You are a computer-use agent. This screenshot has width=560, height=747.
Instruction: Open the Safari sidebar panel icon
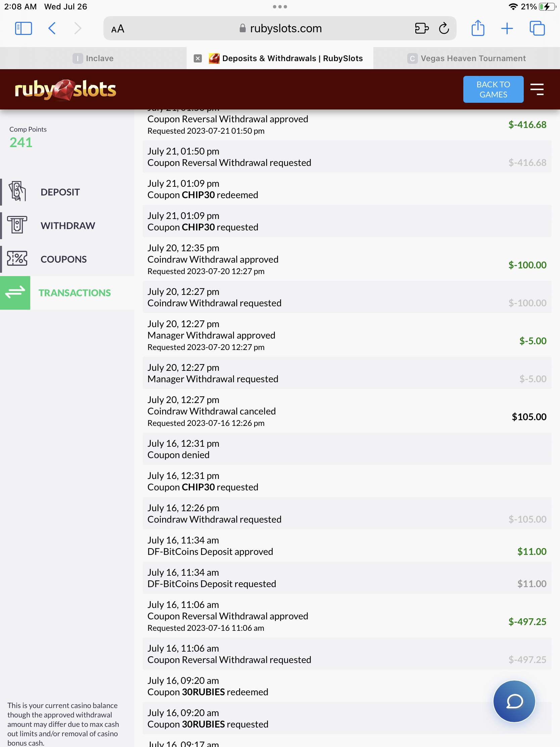23,28
